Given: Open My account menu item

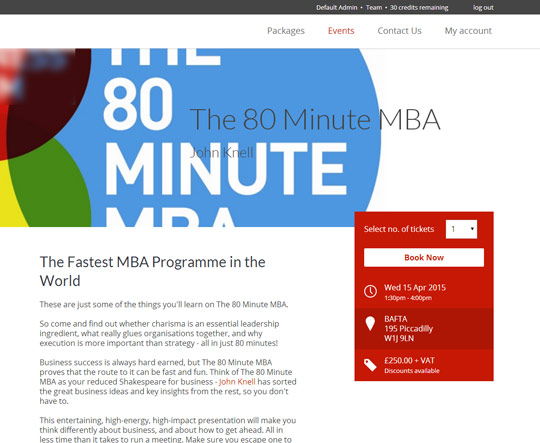Looking at the screenshot, I should point(468,31).
